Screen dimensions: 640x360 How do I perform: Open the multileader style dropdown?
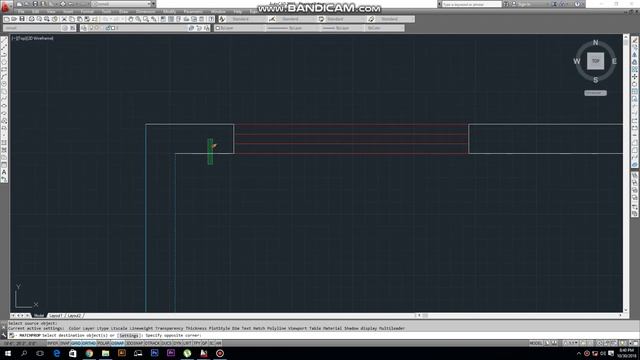(x=394, y=19)
